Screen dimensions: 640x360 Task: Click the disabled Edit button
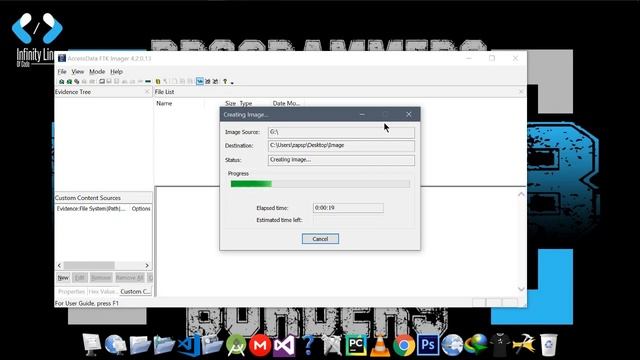80,278
